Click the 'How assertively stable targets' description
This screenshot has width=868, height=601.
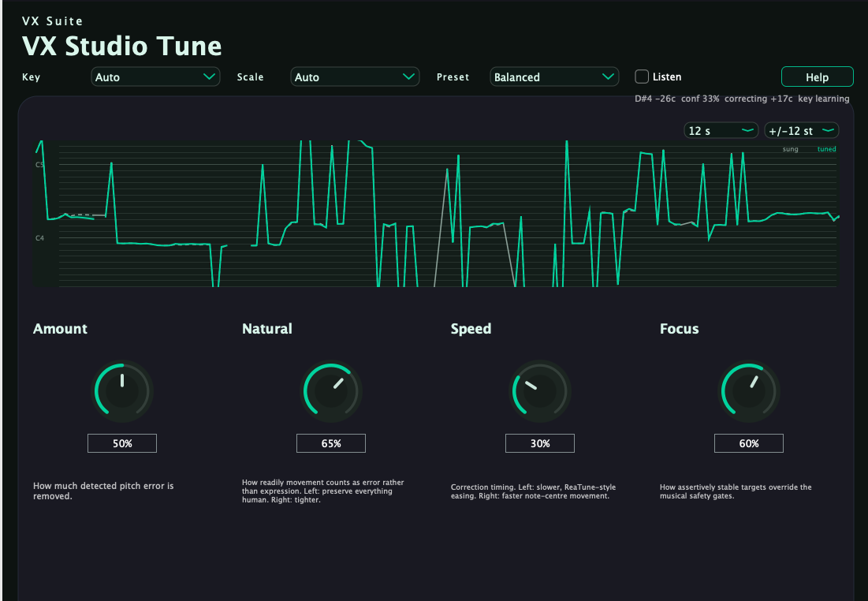coord(736,491)
